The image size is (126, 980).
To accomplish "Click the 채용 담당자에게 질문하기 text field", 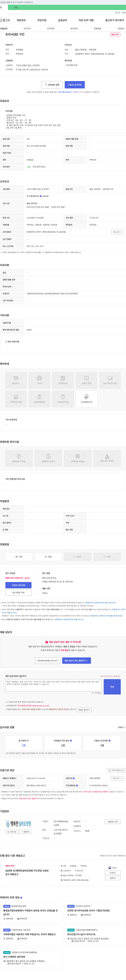I will tap(54, 685).
